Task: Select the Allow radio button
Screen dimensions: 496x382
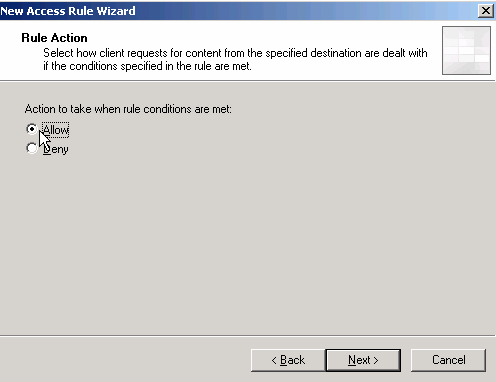Action: (x=32, y=129)
